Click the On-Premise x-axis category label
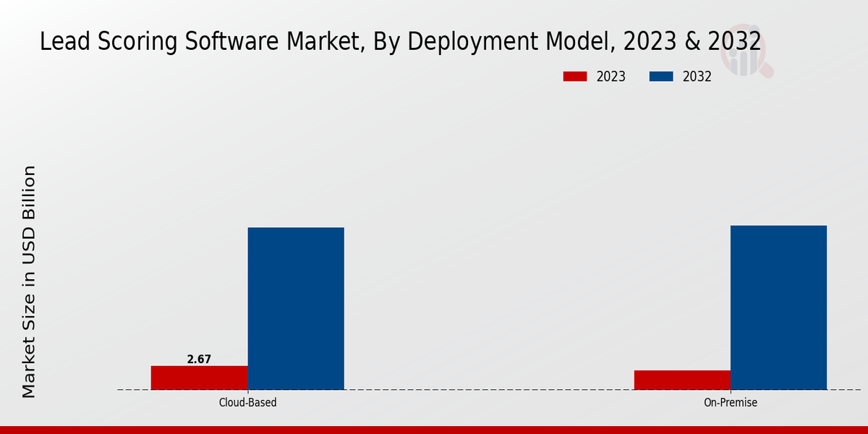Image resolution: width=868 pixels, height=434 pixels. click(x=731, y=403)
